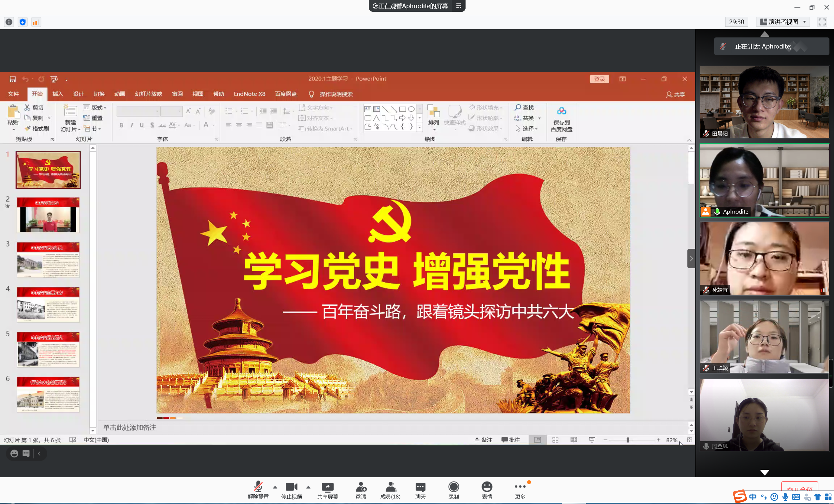Screen dimensions: 834x504
Task: Click the network signal bars icon
Action: [36, 22]
